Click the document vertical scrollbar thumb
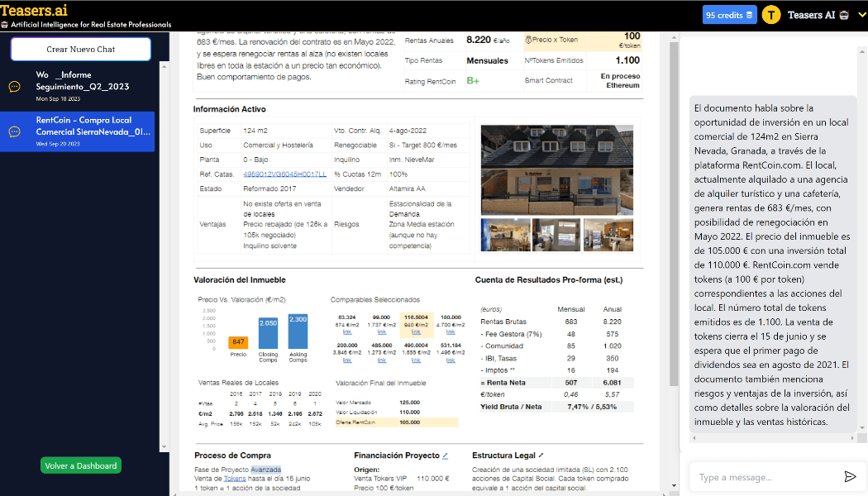Viewport: 868px width, 496px height. click(674, 213)
